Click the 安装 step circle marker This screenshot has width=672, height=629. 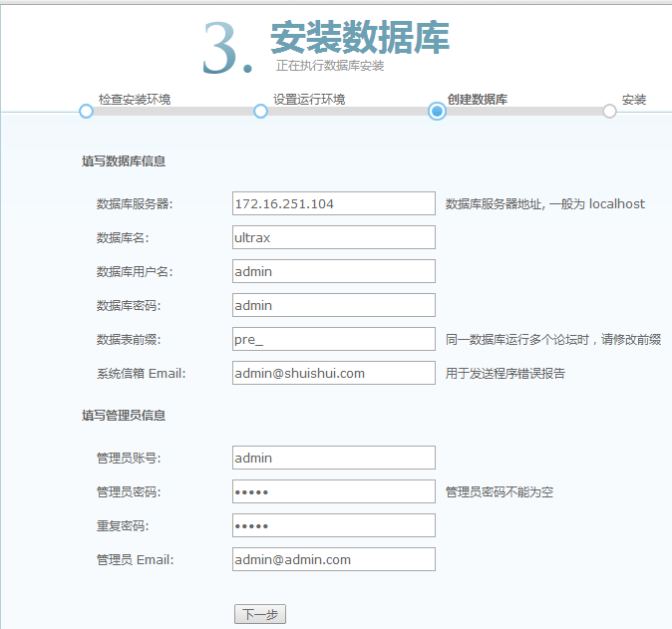609,111
